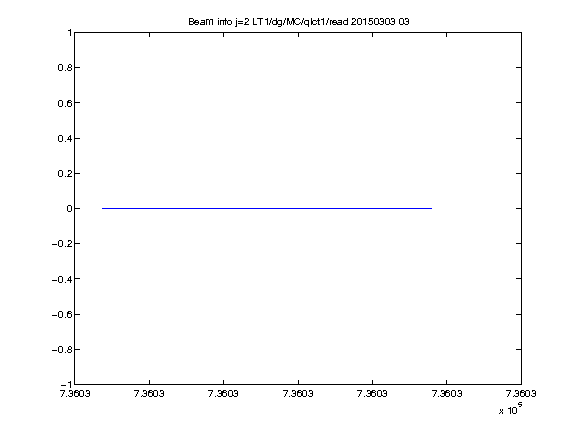Select the x 10^5 exponent label
The image size is (576, 432).
pos(511,409)
